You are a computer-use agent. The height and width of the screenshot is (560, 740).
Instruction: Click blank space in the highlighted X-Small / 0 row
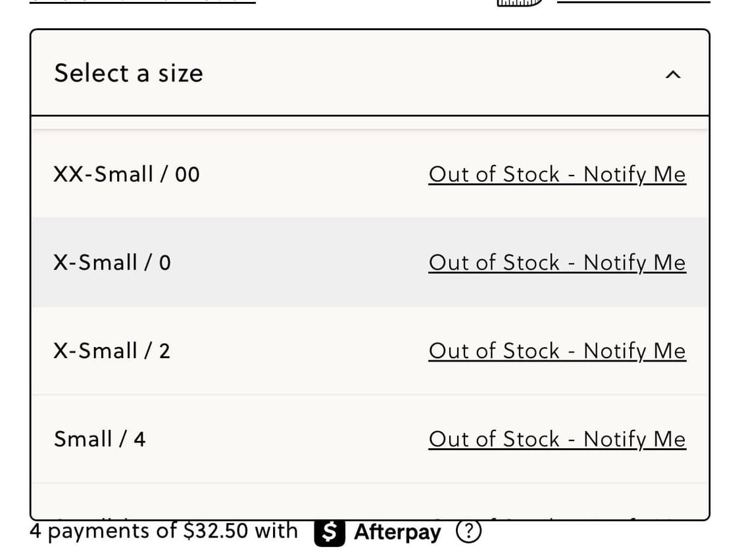pyautogui.click(x=296, y=262)
